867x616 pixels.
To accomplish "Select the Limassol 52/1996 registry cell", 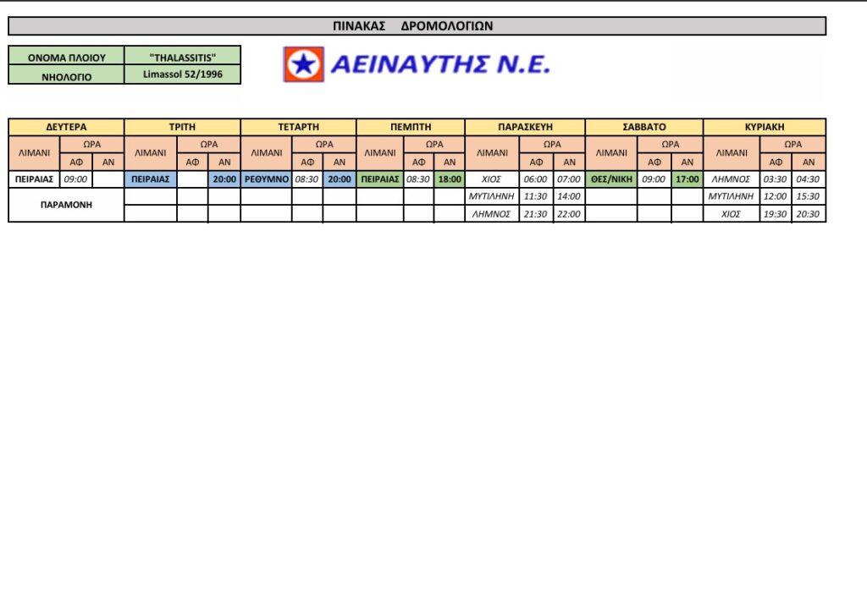I will pos(183,75).
